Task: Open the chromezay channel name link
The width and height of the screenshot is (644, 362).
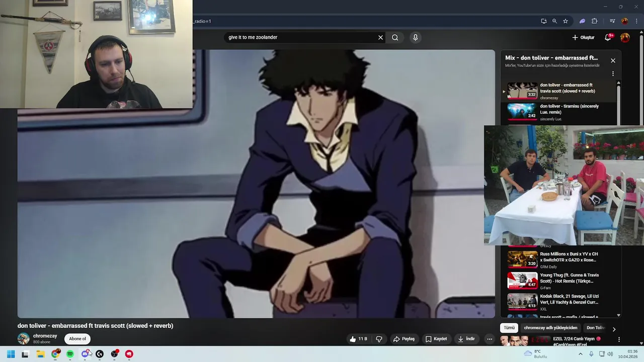Action: coord(45,336)
